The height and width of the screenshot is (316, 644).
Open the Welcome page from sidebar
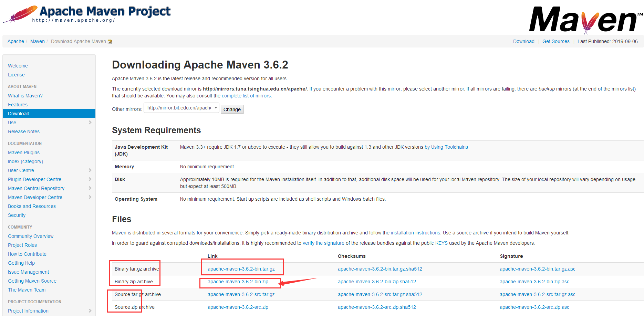coord(18,65)
